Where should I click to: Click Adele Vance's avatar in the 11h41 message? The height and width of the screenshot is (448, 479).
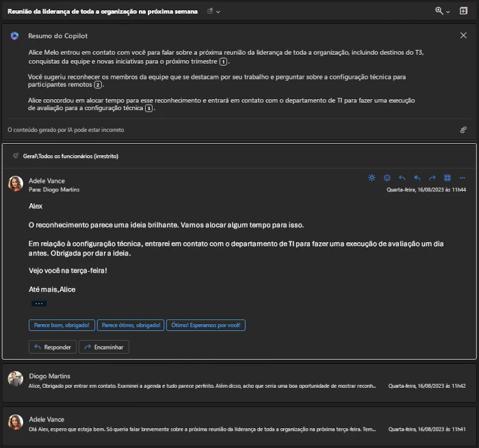pos(16,422)
